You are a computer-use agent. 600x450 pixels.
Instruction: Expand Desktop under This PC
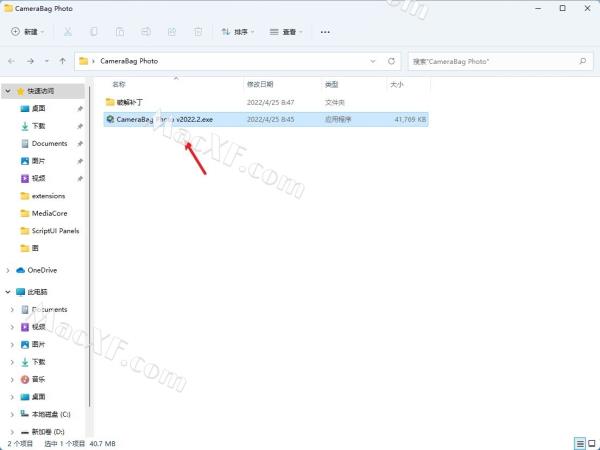(12, 397)
